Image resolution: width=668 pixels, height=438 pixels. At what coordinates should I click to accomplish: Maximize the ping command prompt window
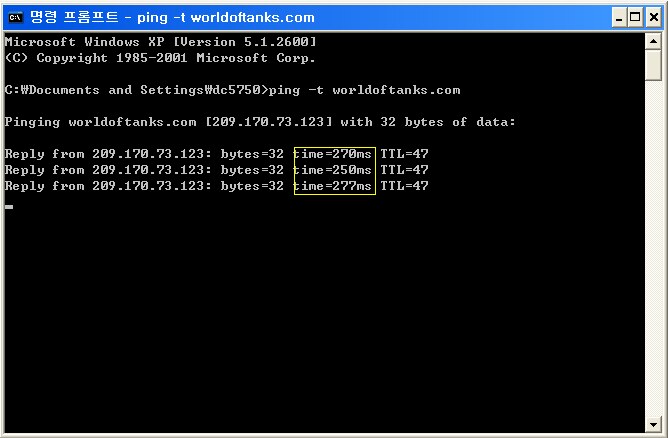click(x=635, y=17)
